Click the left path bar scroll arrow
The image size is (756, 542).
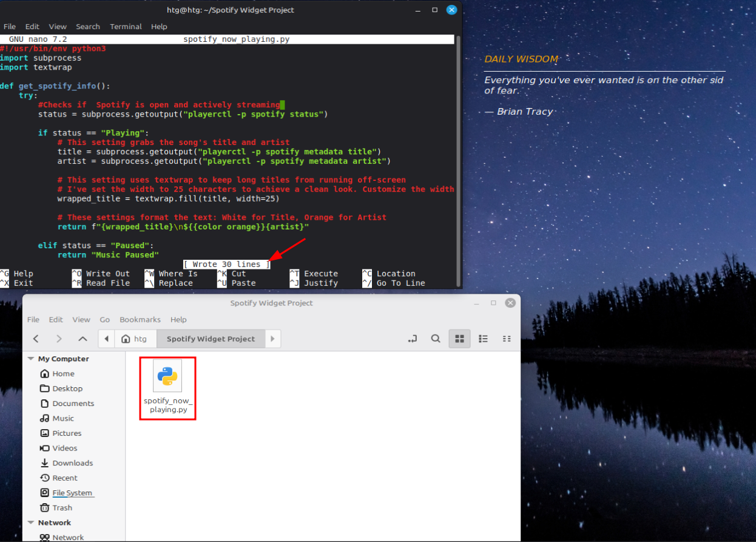107,339
